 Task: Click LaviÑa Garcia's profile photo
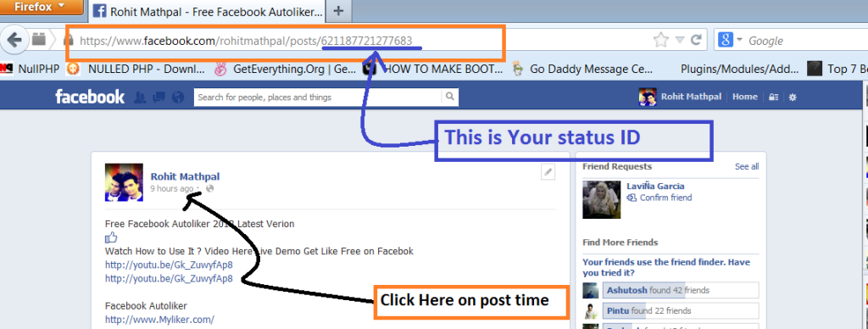click(x=602, y=200)
